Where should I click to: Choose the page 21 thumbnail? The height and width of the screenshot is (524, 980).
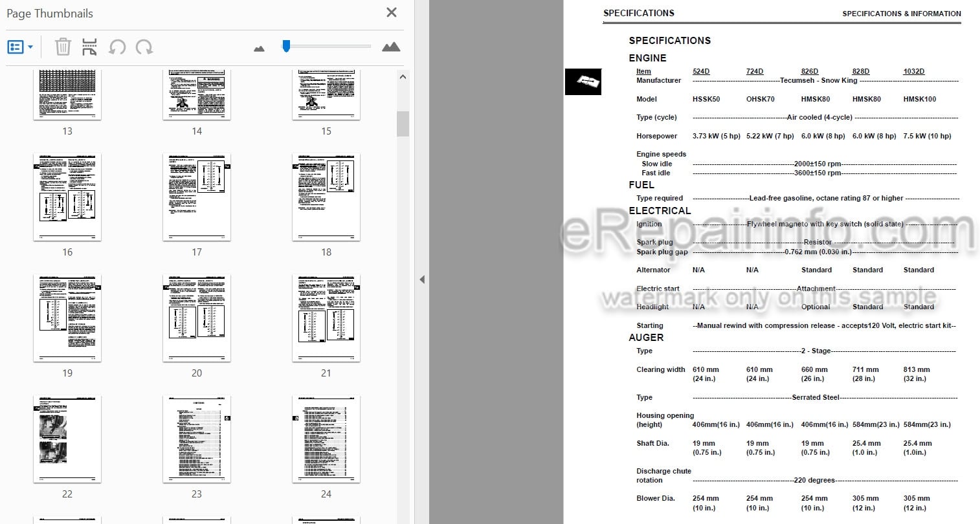coord(326,318)
